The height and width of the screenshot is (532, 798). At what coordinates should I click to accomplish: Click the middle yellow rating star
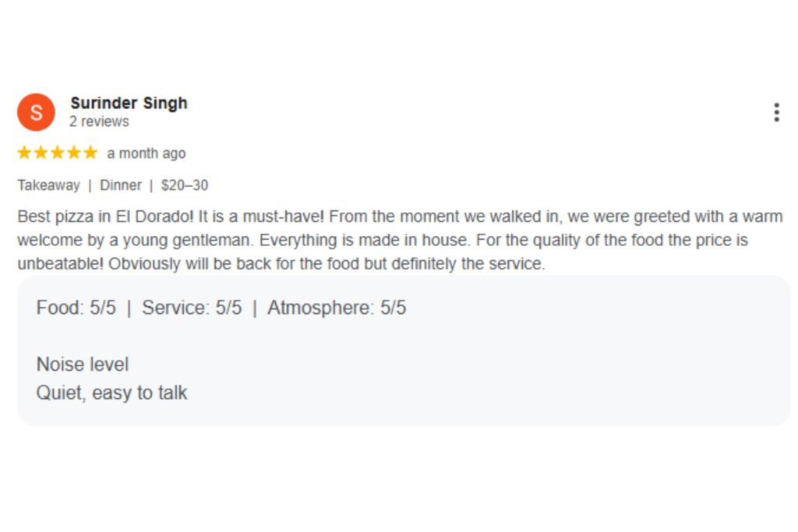click(x=57, y=153)
